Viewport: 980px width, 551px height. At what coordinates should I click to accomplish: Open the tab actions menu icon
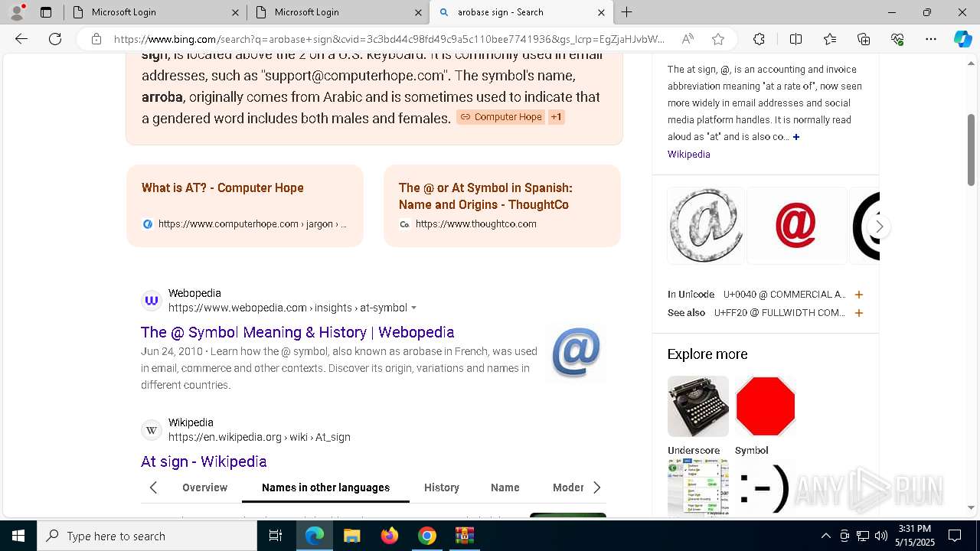point(46,12)
